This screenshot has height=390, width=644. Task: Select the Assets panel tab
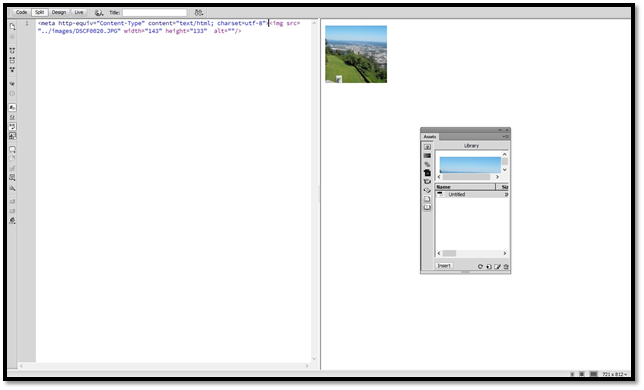tap(430, 137)
